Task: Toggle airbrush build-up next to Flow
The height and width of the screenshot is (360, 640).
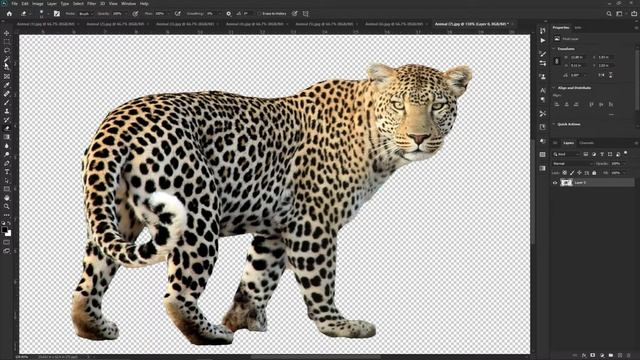Action: [x=178, y=13]
